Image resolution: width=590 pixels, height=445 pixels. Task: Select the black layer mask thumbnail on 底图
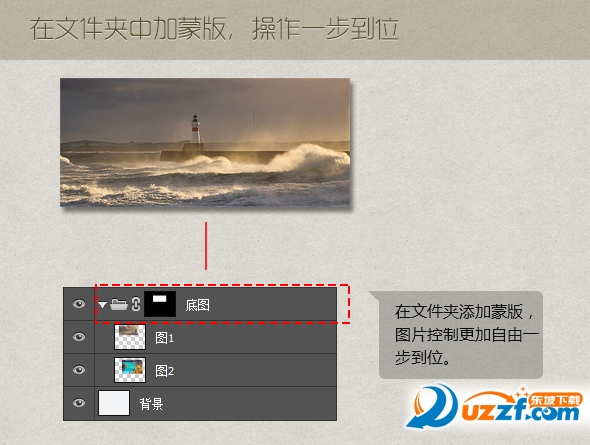point(160,304)
